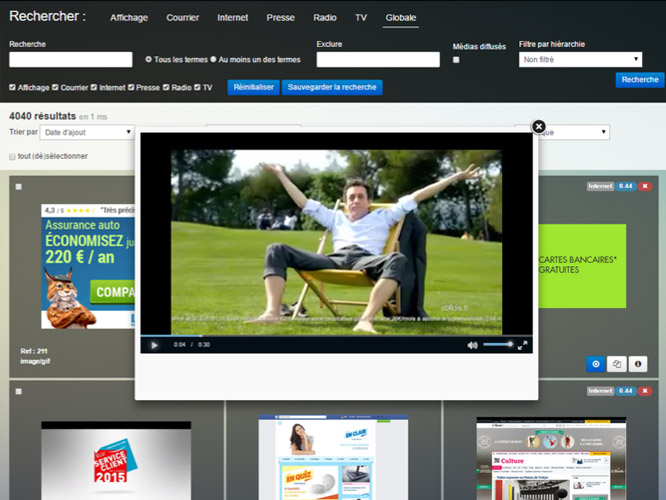Mute the video with the speaker icon

472,345
